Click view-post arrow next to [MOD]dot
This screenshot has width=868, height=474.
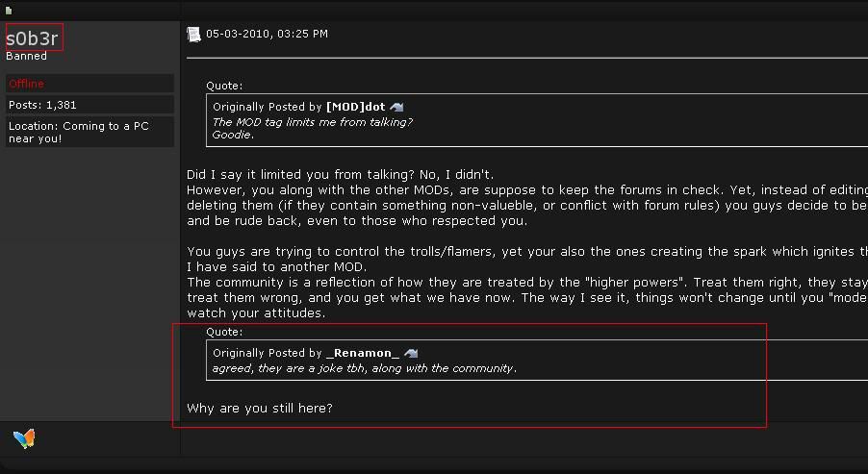pos(396,107)
